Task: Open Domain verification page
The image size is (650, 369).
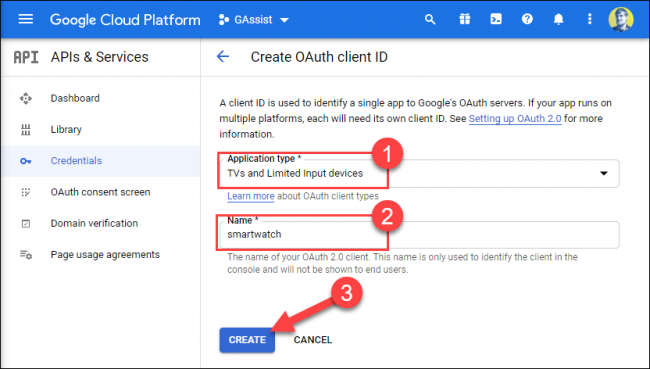Action: 101,223
